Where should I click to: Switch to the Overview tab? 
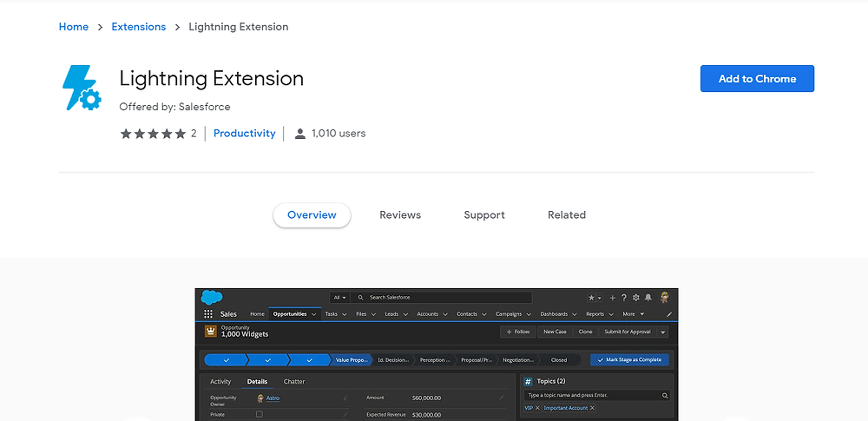(x=312, y=215)
